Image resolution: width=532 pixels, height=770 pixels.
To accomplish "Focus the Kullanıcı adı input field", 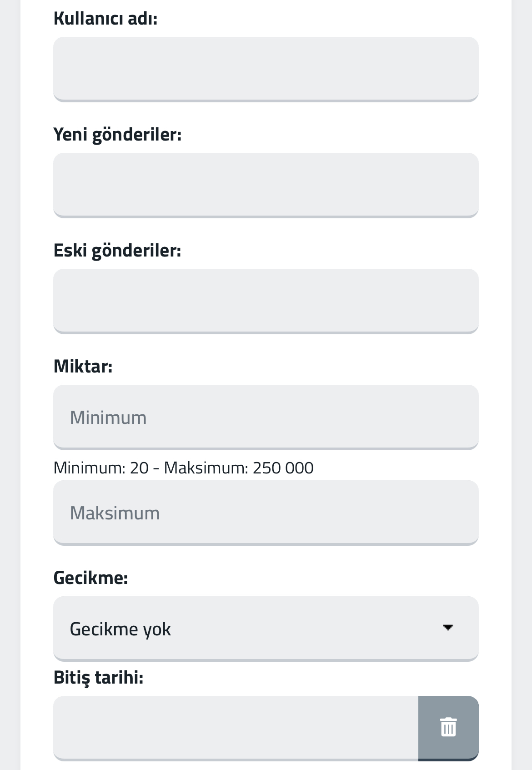I will click(266, 69).
